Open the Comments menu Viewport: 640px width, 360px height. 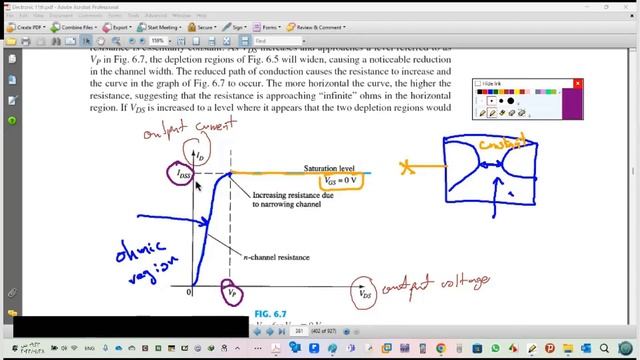pos(90,16)
